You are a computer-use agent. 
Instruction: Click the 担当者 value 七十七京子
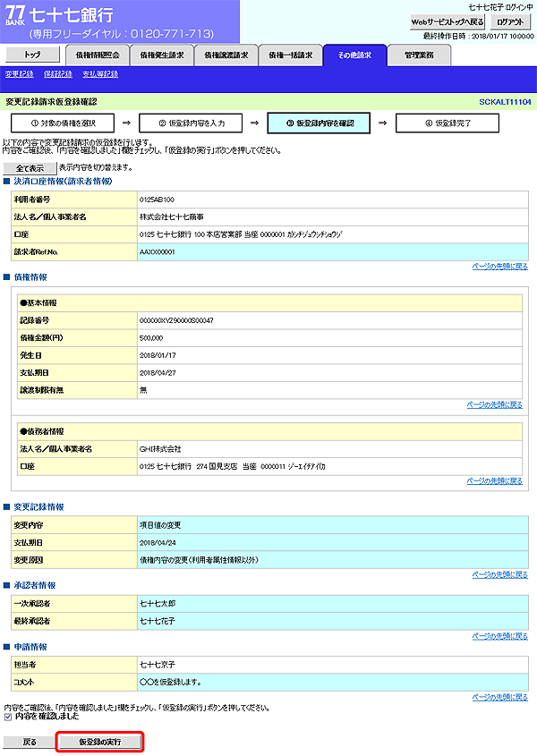tap(158, 665)
